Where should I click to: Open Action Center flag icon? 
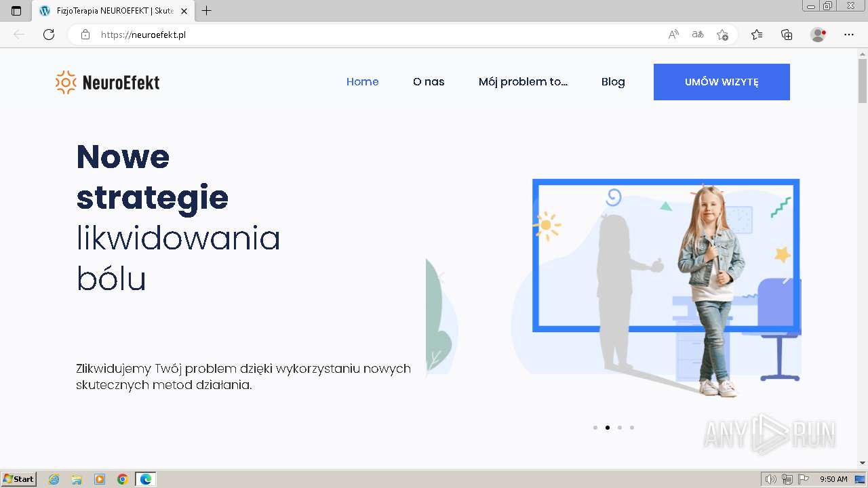click(804, 479)
